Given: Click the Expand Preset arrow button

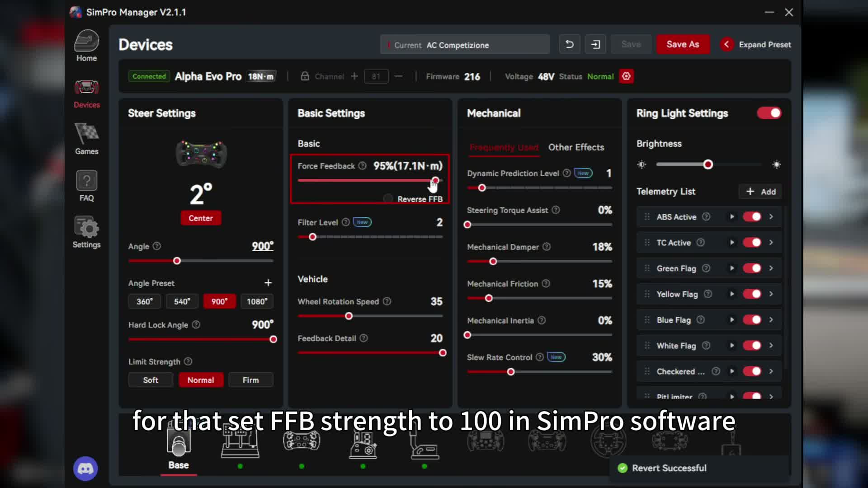Looking at the screenshot, I should pyautogui.click(x=726, y=44).
